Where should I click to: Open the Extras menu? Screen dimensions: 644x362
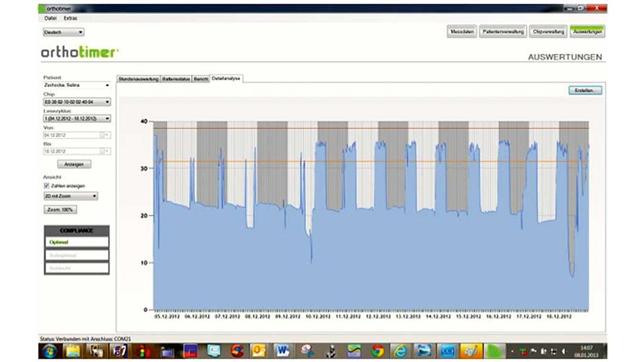pos(70,18)
